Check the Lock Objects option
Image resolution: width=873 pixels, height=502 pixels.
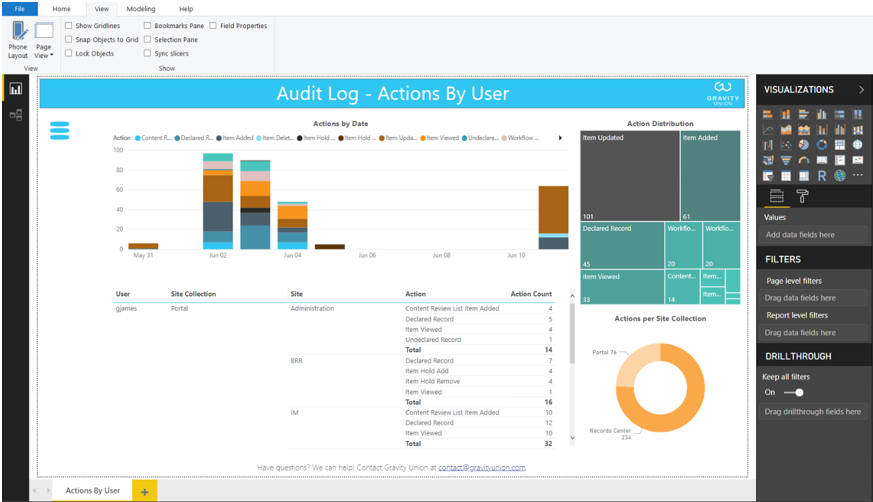click(68, 53)
